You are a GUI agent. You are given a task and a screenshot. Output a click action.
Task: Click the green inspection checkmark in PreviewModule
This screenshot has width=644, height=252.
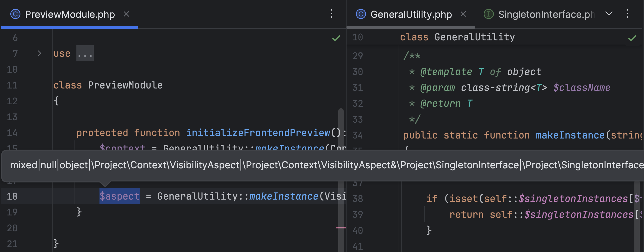click(336, 38)
